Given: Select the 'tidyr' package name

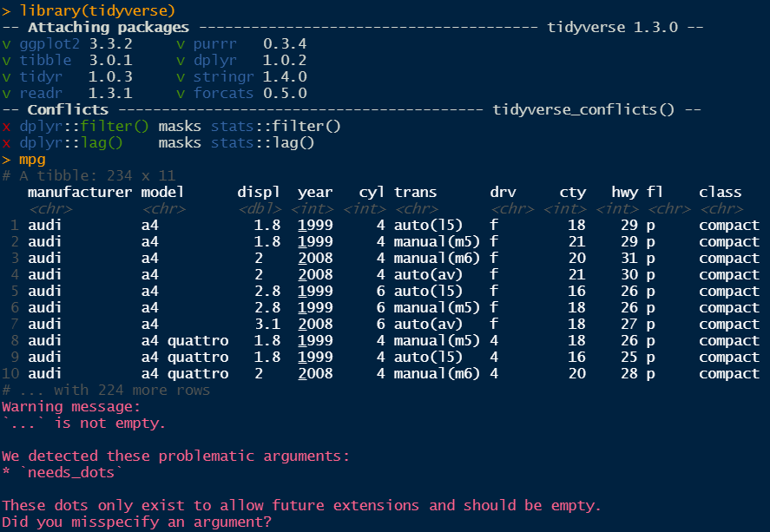Looking at the screenshot, I should pyautogui.click(x=41, y=77).
